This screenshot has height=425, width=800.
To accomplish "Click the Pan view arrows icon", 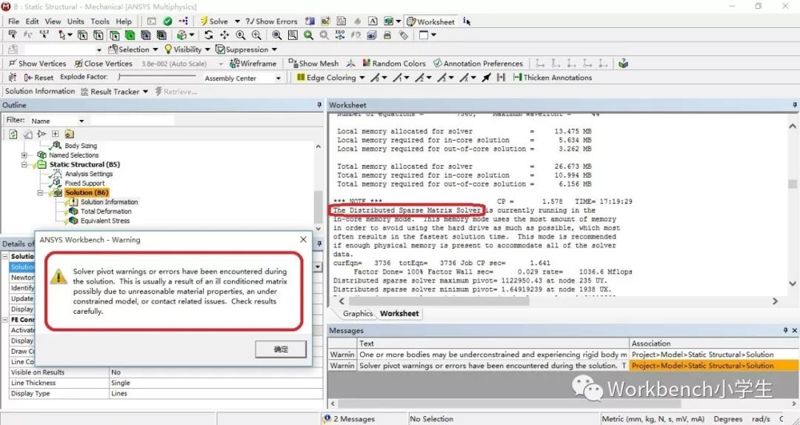I will 224,35.
